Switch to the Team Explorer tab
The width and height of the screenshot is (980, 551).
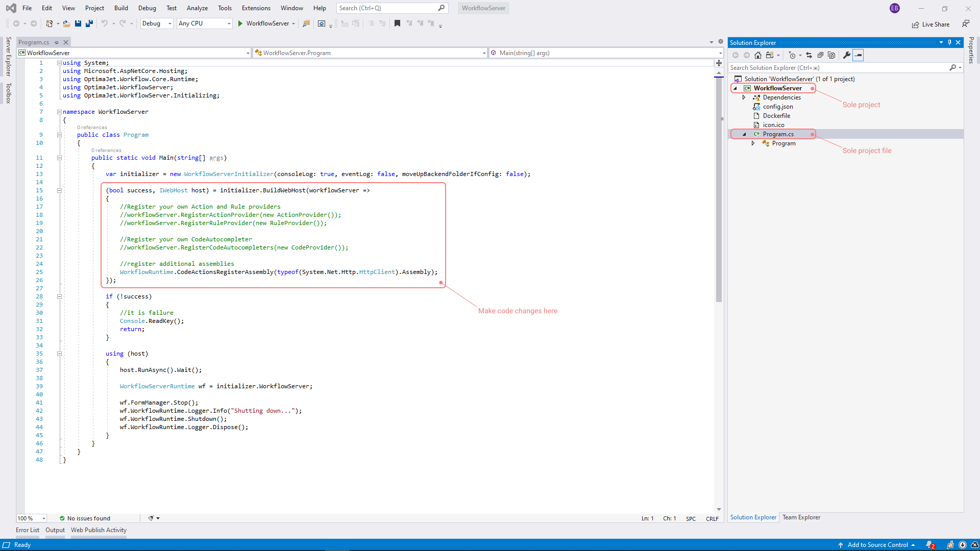801,517
